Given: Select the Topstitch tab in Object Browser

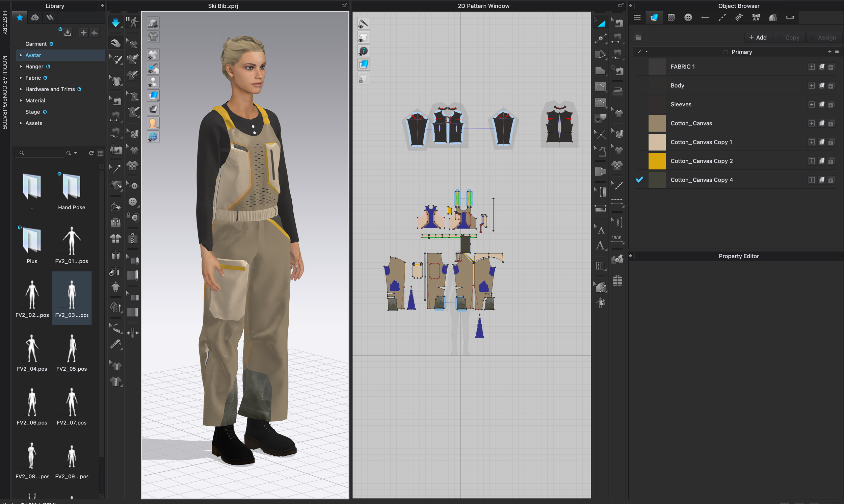Looking at the screenshot, I should pos(722,17).
